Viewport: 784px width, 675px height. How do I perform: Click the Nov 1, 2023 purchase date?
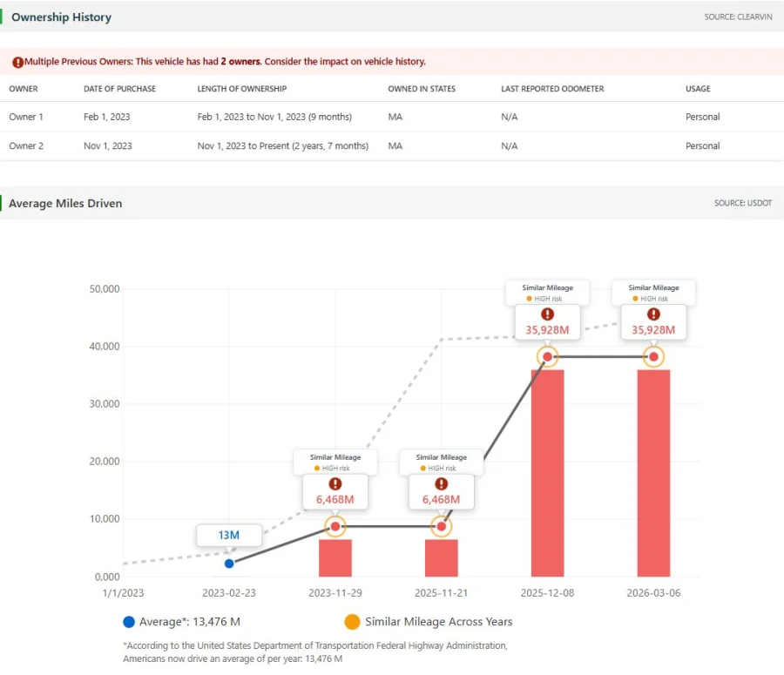coord(107,145)
